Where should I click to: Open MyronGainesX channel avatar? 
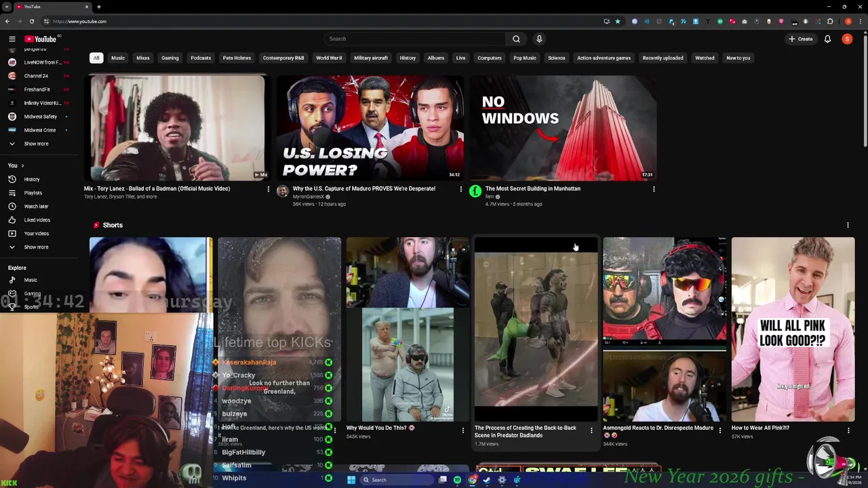(x=283, y=192)
